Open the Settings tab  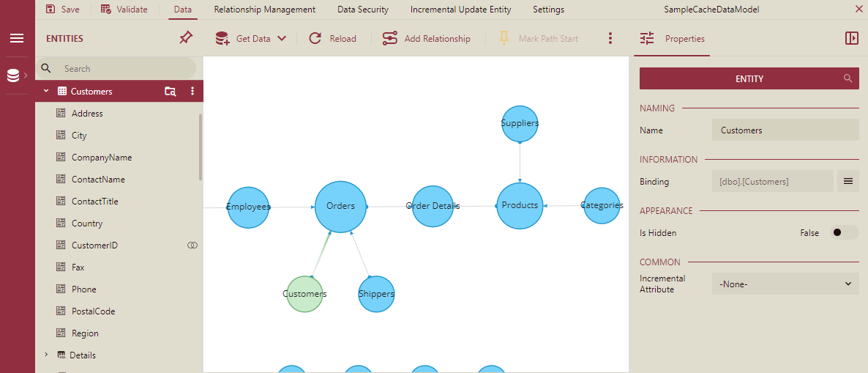[x=549, y=10]
